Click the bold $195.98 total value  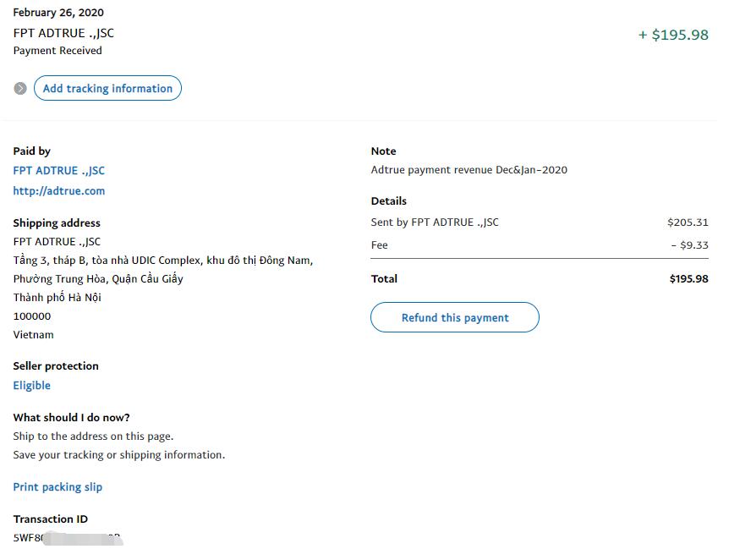(688, 278)
